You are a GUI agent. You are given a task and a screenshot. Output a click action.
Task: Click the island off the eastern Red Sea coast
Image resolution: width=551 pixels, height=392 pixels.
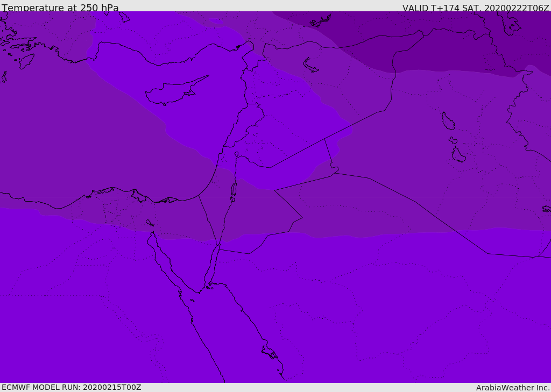[x=269, y=353]
